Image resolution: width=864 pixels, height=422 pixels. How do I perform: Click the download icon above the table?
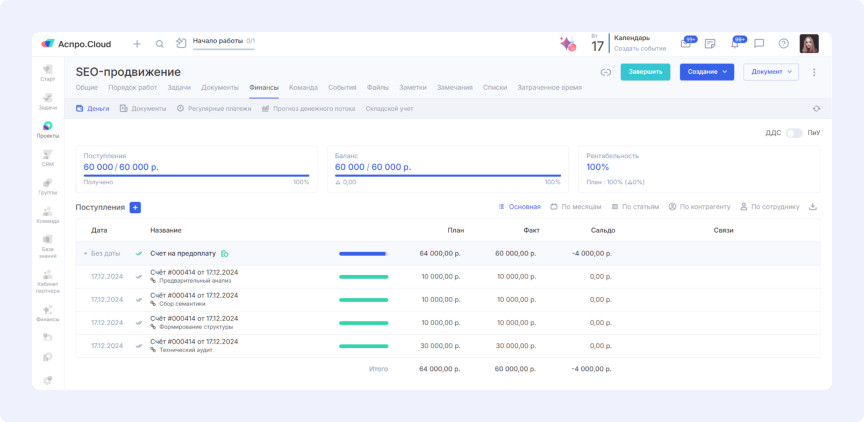click(x=812, y=207)
